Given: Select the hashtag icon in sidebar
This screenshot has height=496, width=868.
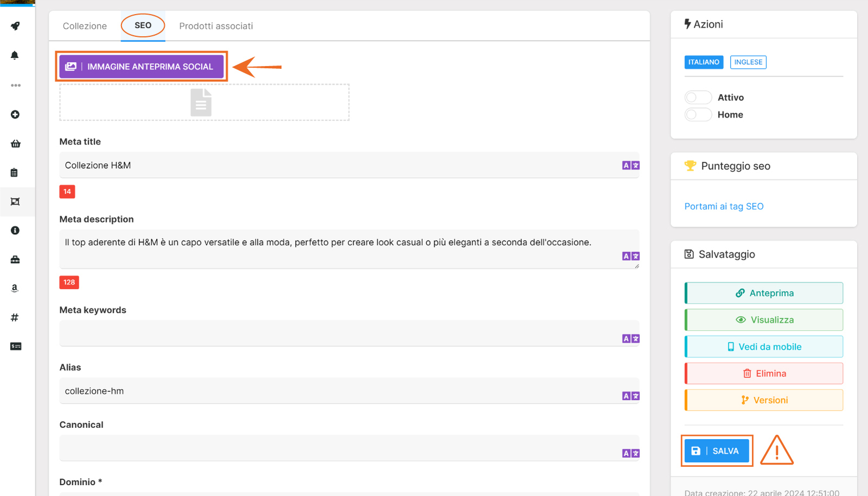Looking at the screenshot, I should tap(15, 318).
